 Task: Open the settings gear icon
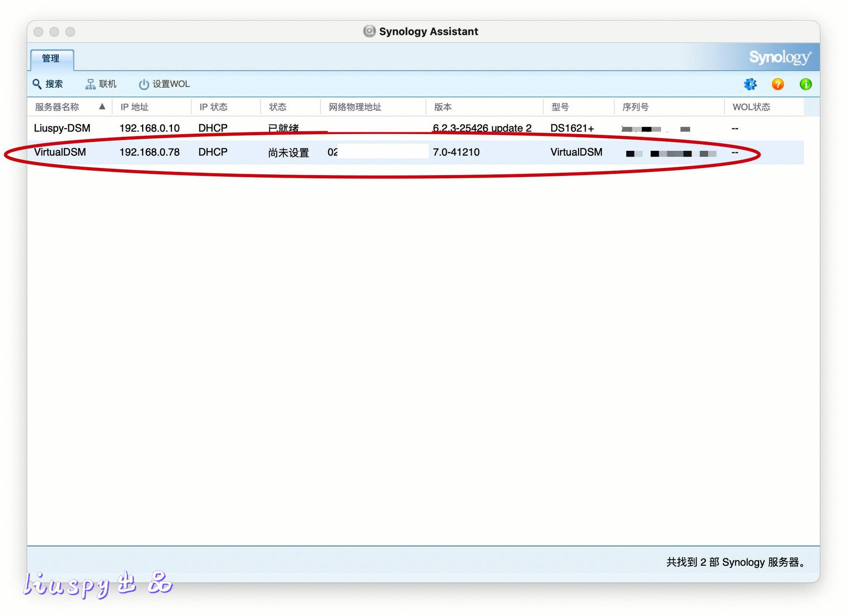coord(750,84)
